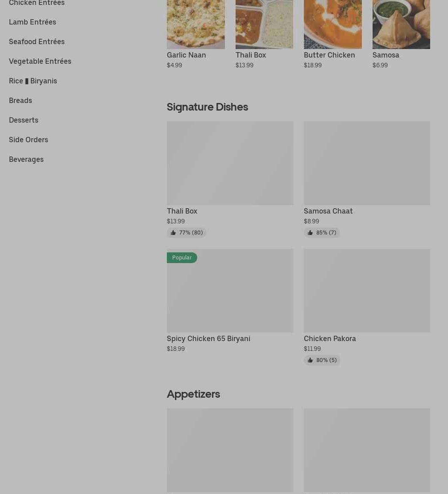The width and height of the screenshot is (448, 494).
Task: Select Vegetable Entrées in sidebar
Action: (40, 61)
